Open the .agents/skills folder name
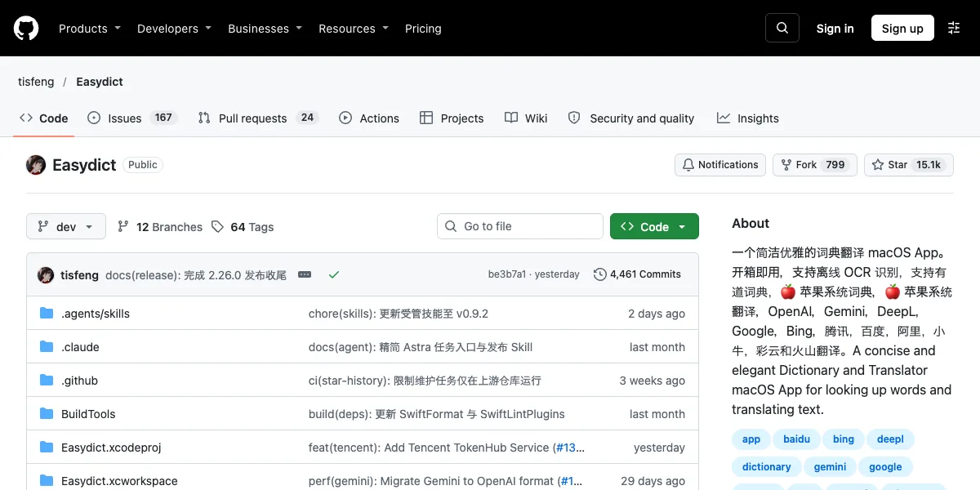 96,314
